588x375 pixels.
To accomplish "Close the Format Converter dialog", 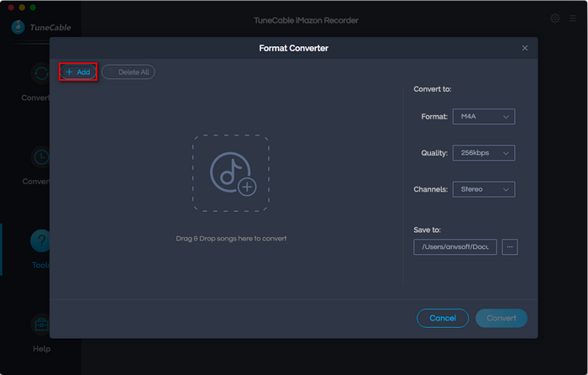I will coord(525,48).
